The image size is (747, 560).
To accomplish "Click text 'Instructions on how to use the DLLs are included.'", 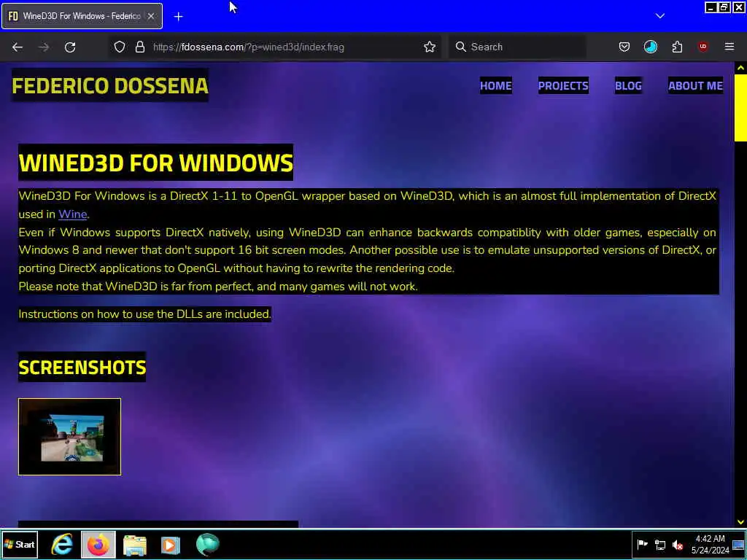I will pos(145,314).
